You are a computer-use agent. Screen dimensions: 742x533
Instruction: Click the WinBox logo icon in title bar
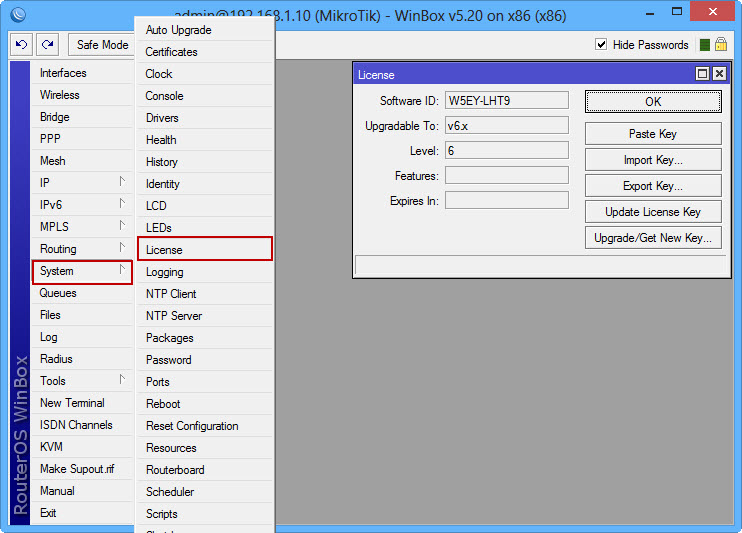18,15
